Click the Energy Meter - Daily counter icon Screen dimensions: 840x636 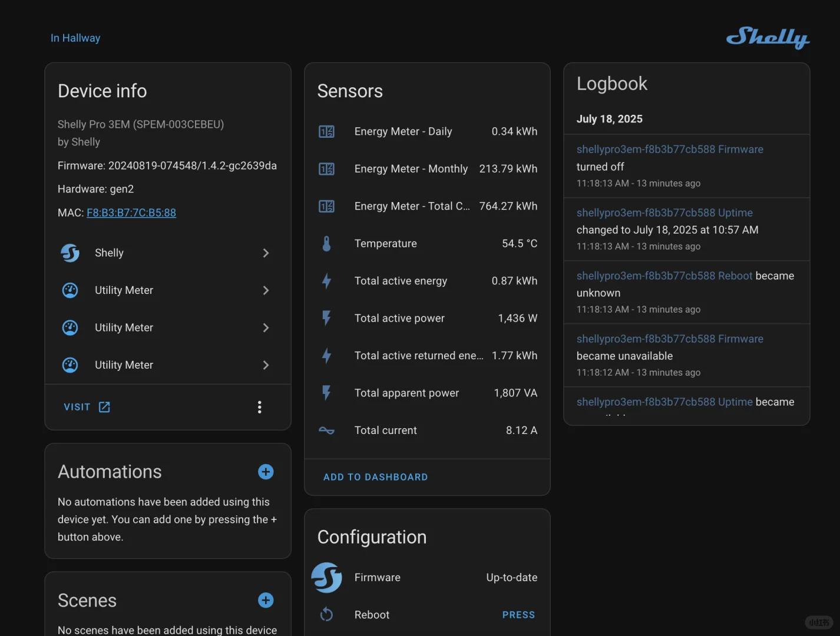click(x=326, y=131)
